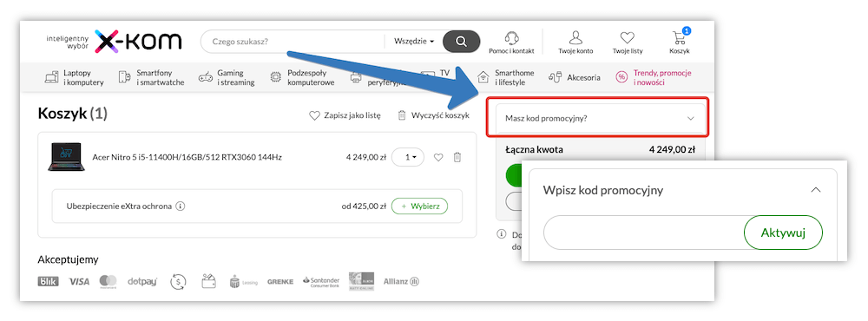868x321 pixels.
Task: Click the Akceptujemy heading
Action: pyautogui.click(x=68, y=259)
